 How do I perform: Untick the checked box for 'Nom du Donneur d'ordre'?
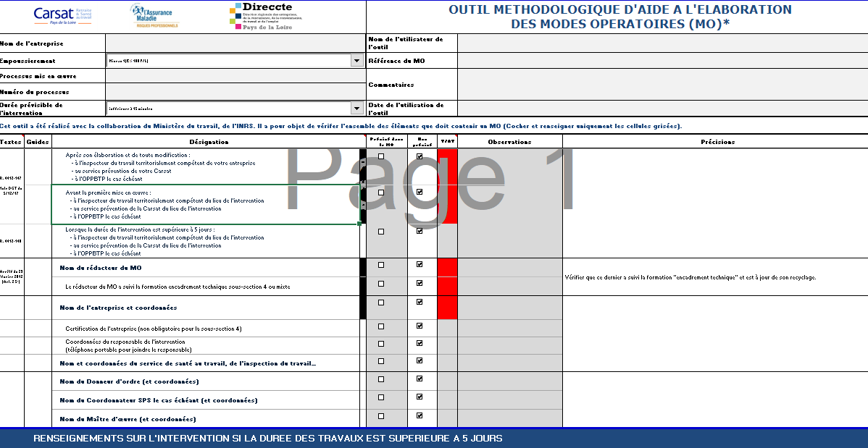pos(420,379)
